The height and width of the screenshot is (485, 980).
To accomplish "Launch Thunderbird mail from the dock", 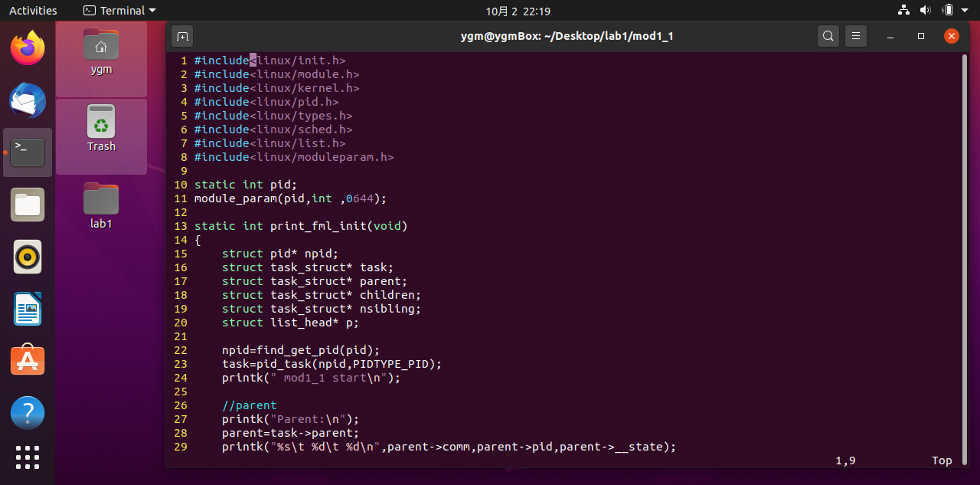I will [28, 100].
